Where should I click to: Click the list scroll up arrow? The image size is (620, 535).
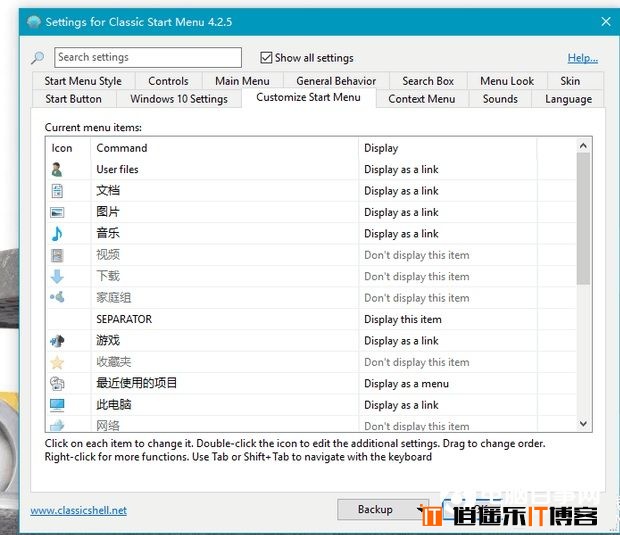[583, 146]
